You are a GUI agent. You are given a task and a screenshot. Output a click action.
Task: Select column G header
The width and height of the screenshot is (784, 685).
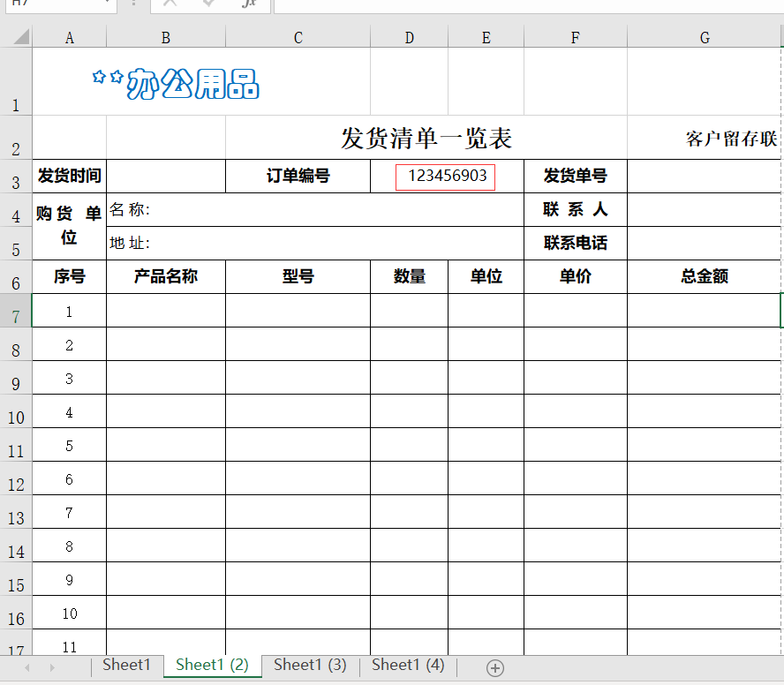coord(705,37)
